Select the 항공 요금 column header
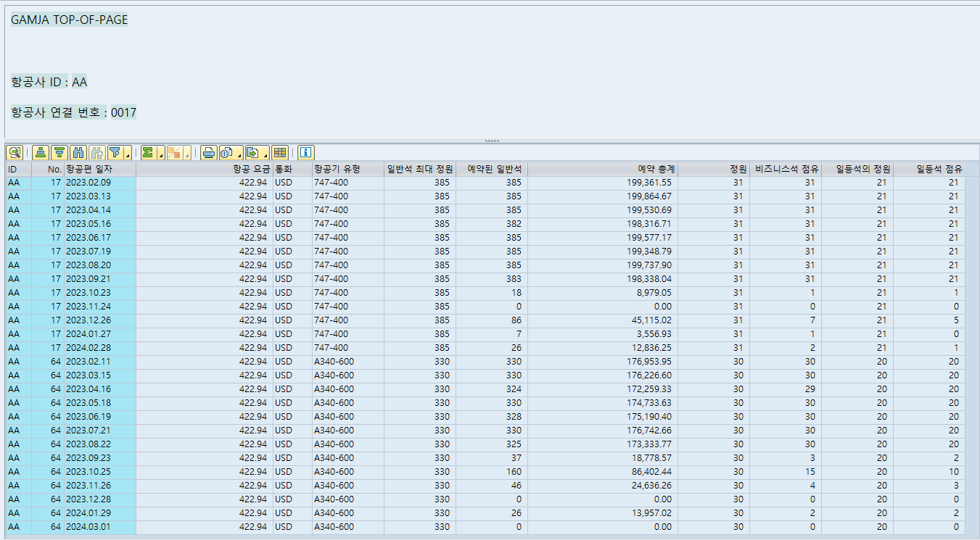Screen dimensions: 980x540 tap(205, 169)
